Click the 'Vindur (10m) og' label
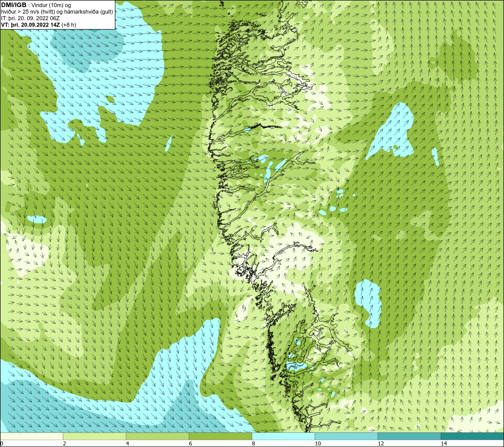This screenshot has height=447, width=504. point(51,6)
